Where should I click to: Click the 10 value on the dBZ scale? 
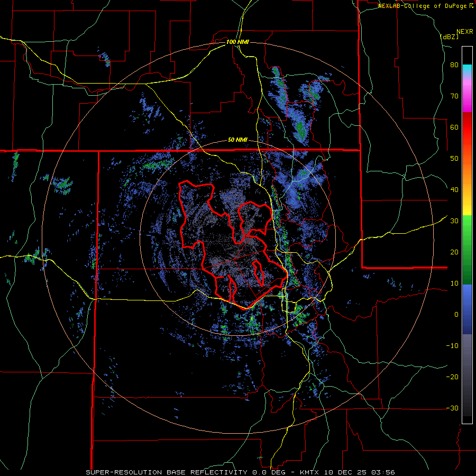pos(454,283)
